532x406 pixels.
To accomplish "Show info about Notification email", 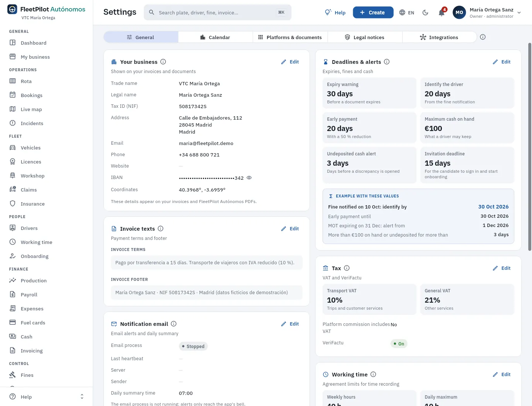I will [x=174, y=324].
